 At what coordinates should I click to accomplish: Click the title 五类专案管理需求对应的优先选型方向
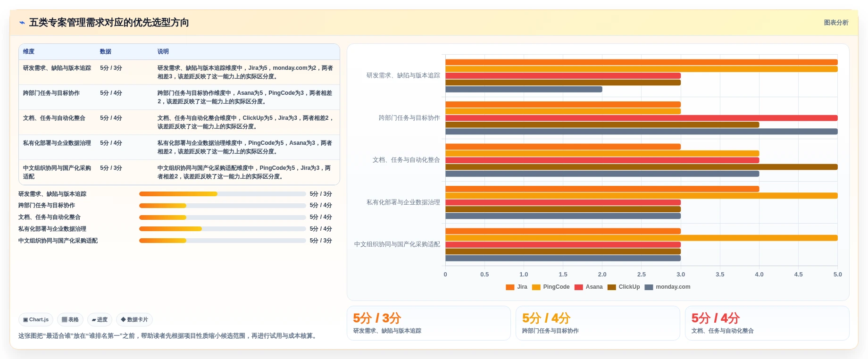point(109,23)
